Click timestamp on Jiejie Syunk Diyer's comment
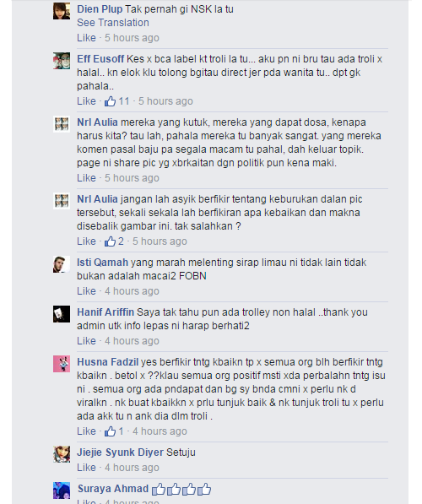 132,468
